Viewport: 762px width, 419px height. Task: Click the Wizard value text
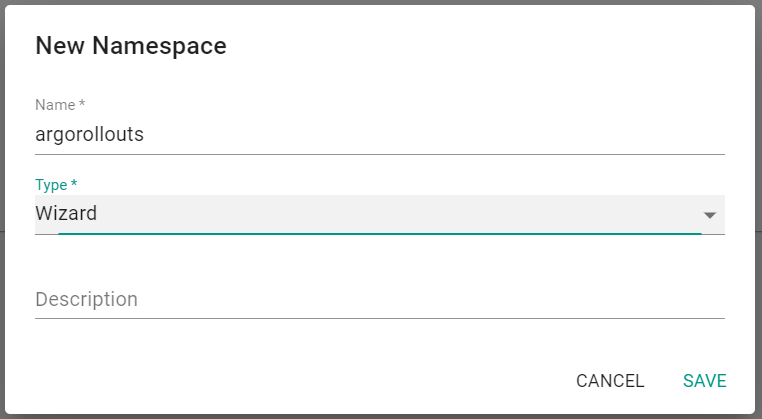tap(66, 213)
